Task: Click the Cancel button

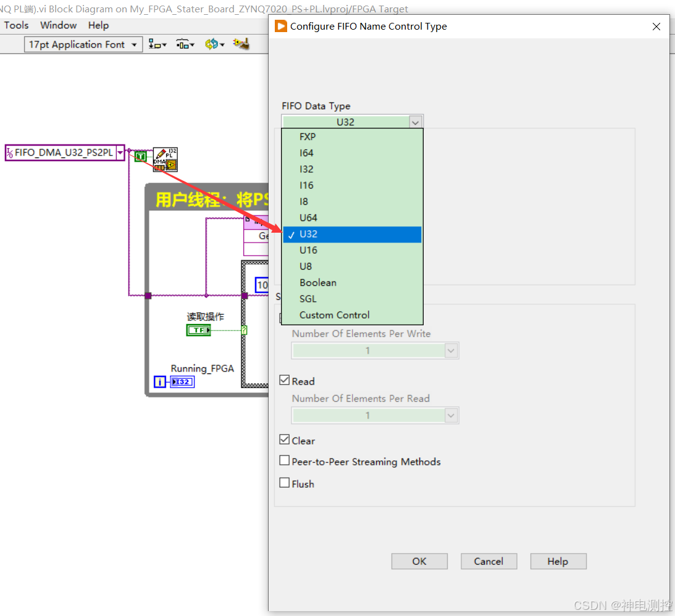Action: (x=488, y=561)
